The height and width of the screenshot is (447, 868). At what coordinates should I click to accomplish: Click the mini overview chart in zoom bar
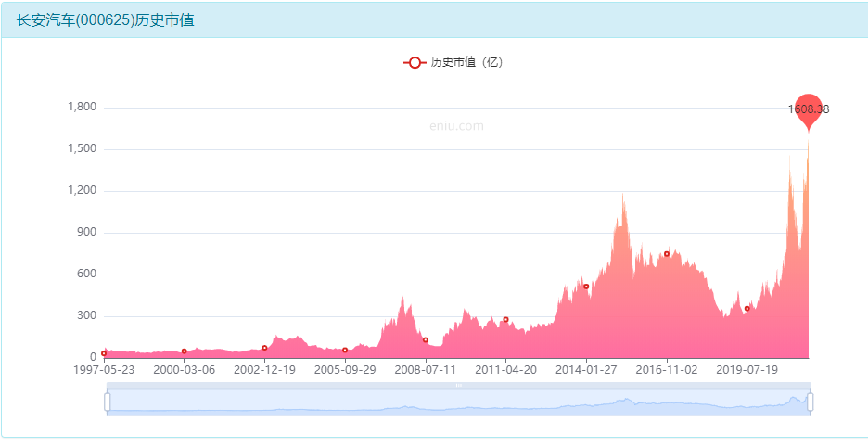click(459, 402)
